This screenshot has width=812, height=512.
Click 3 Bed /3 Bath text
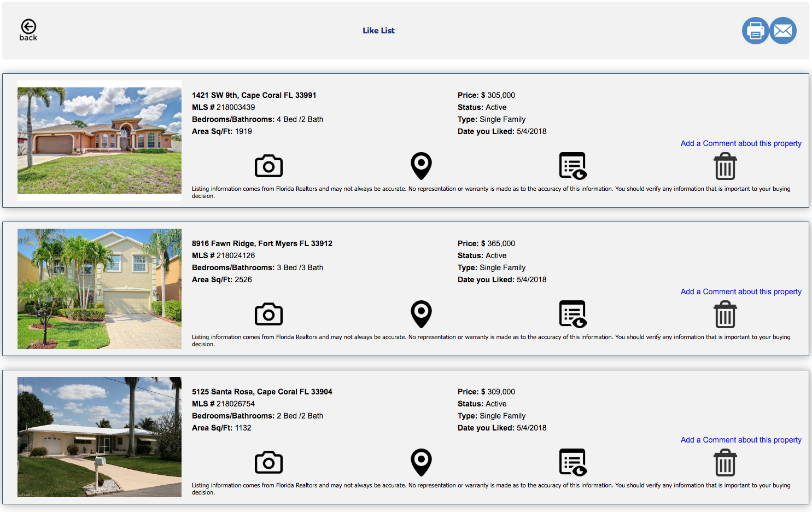[x=300, y=267]
